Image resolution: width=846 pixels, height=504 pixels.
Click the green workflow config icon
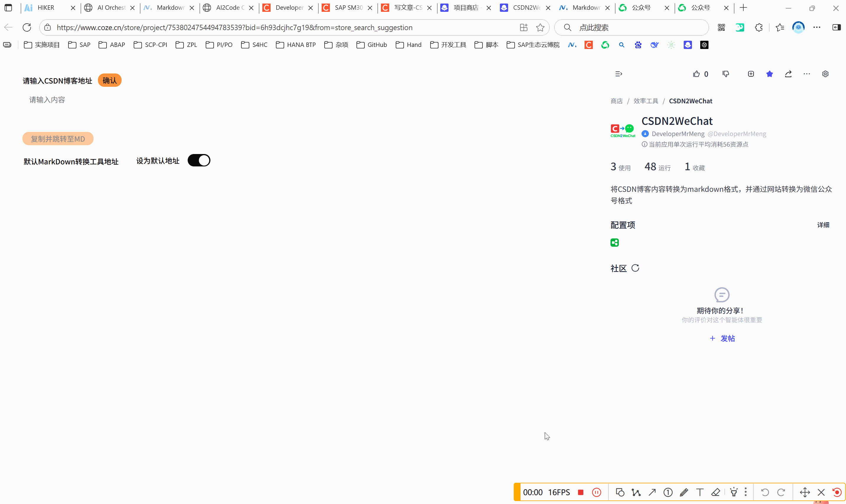tap(614, 243)
